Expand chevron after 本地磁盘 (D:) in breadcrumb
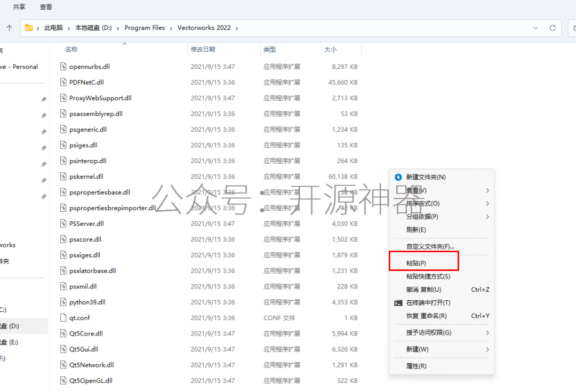Screen dimensions: 576x392 click(x=117, y=28)
